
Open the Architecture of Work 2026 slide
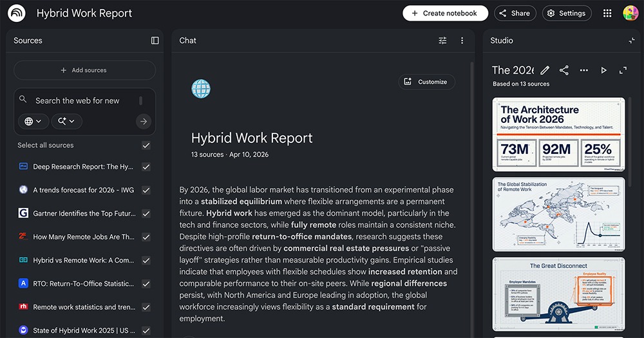tap(558, 135)
